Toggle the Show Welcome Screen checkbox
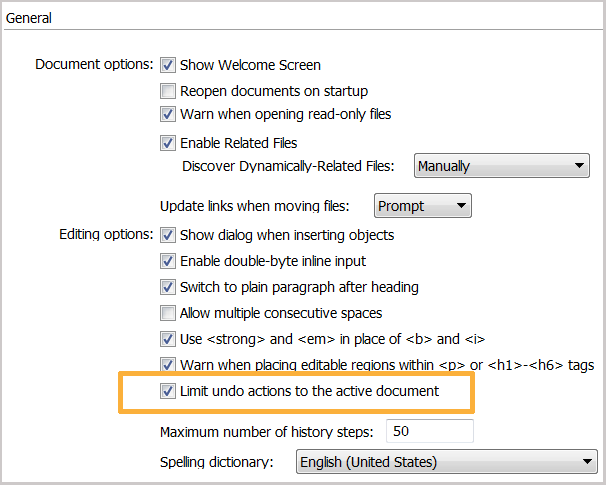This screenshot has width=606, height=485. [x=167, y=65]
